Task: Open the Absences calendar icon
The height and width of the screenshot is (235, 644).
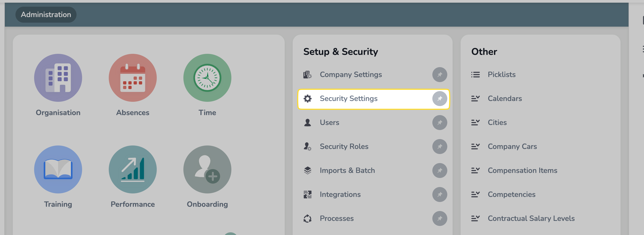Action: [x=133, y=78]
